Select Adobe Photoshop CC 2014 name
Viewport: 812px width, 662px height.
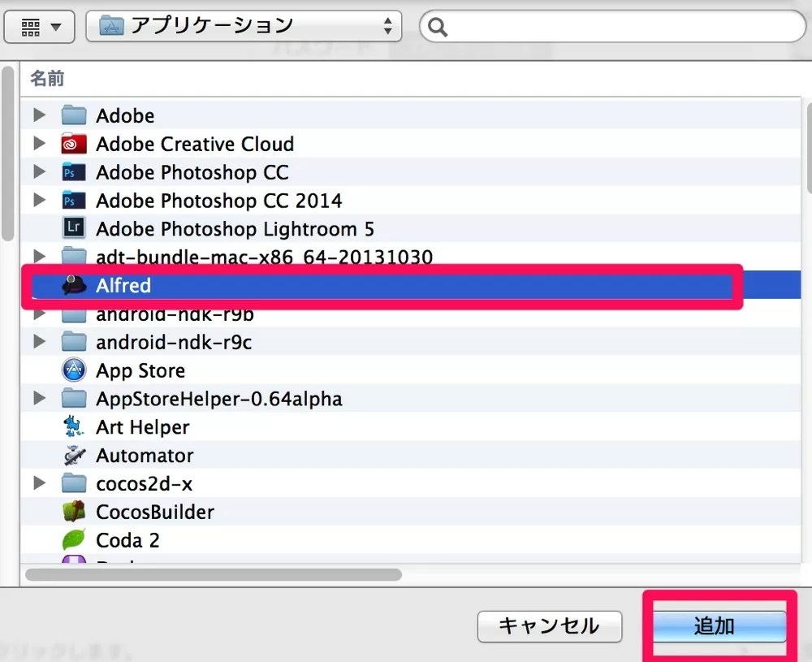coord(219,201)
